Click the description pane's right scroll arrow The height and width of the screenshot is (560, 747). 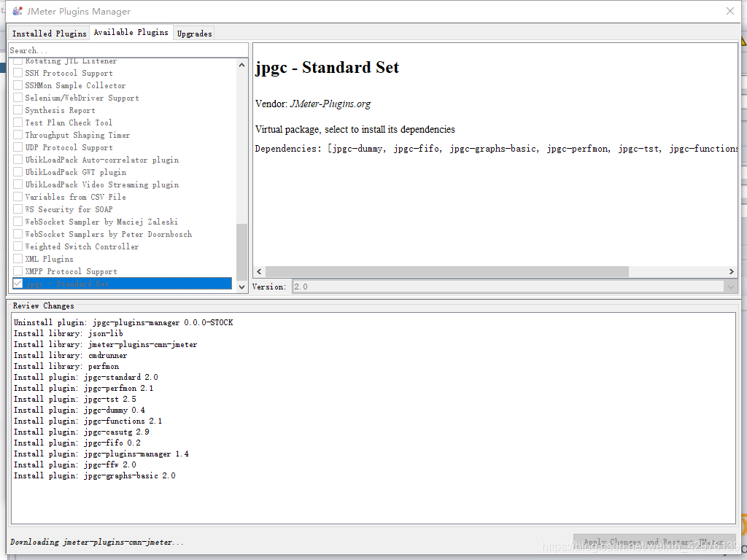pyautogui.click(x=731, y=271)
